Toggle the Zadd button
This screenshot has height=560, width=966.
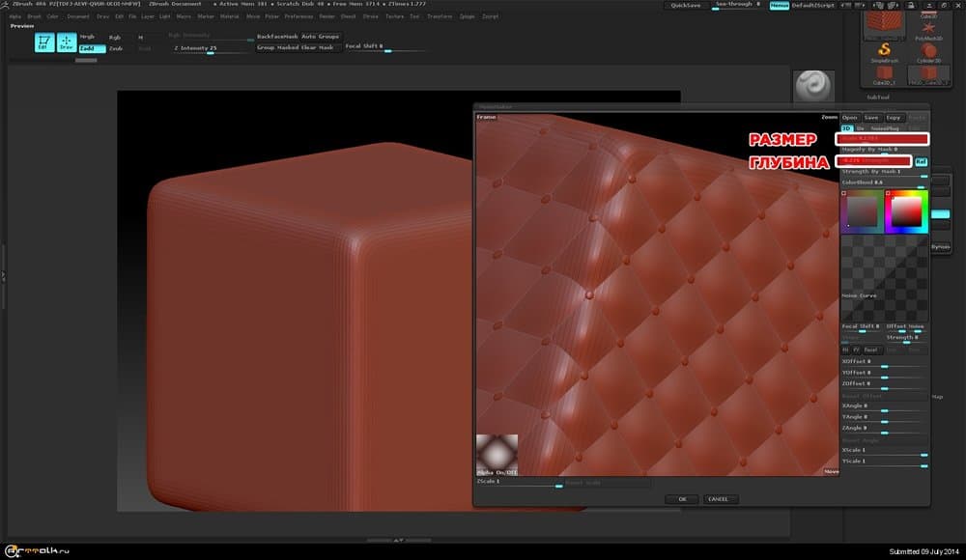pyautogui.click(x=92, y=48)
